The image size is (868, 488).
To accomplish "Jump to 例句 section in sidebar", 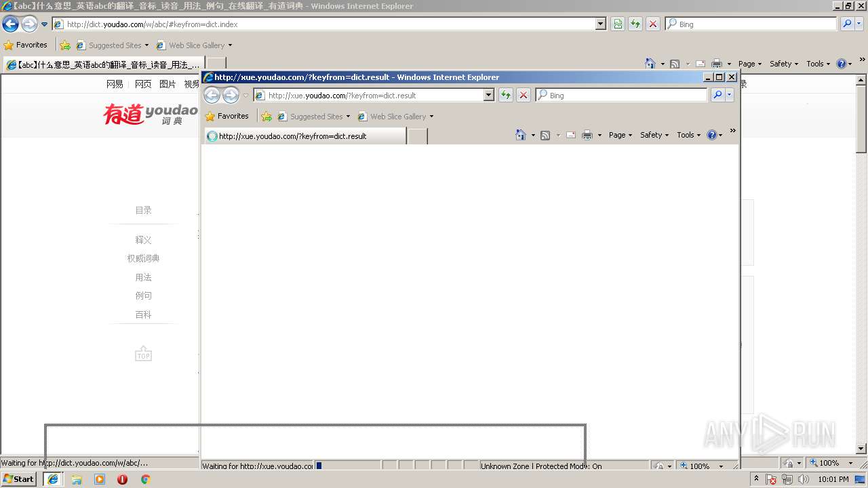I will tap(143, 296).
